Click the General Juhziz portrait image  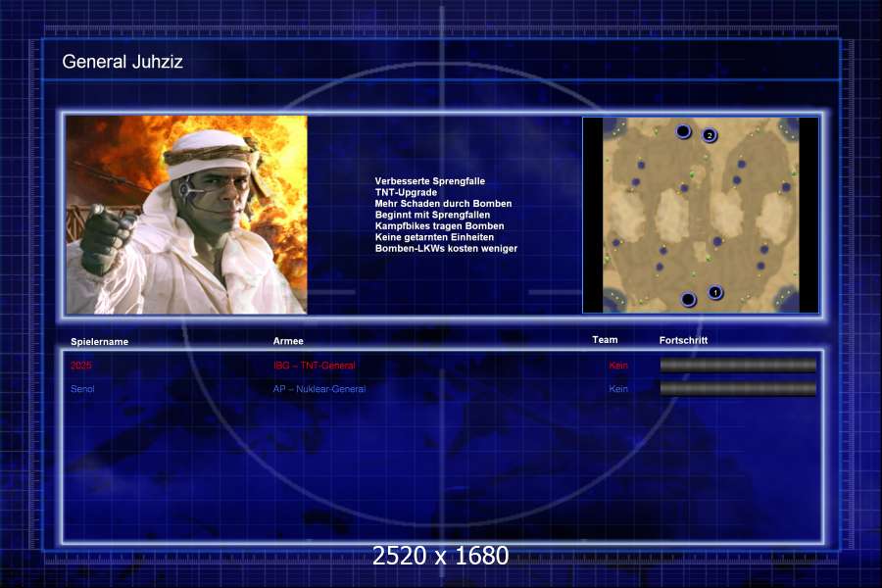coord(186,215)
